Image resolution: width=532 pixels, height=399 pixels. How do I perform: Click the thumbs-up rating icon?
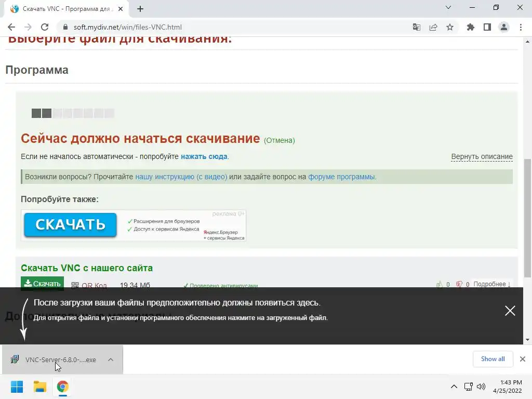coord(440,284)
